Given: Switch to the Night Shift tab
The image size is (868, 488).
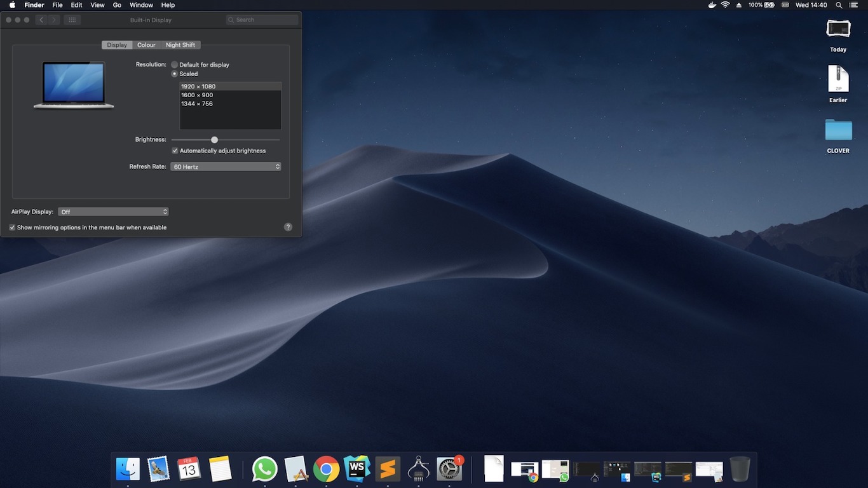Looking at the screenshot, I should 180,45.
